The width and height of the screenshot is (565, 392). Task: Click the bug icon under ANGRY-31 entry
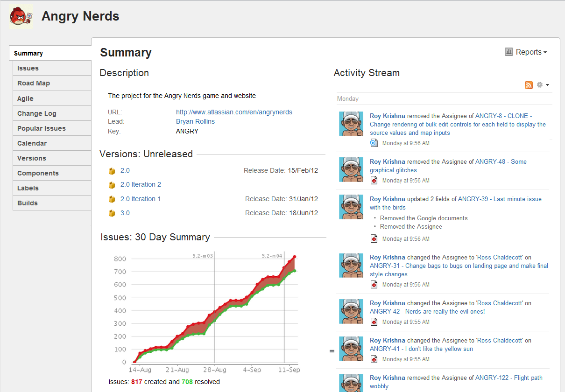click(x=374, y=285)
